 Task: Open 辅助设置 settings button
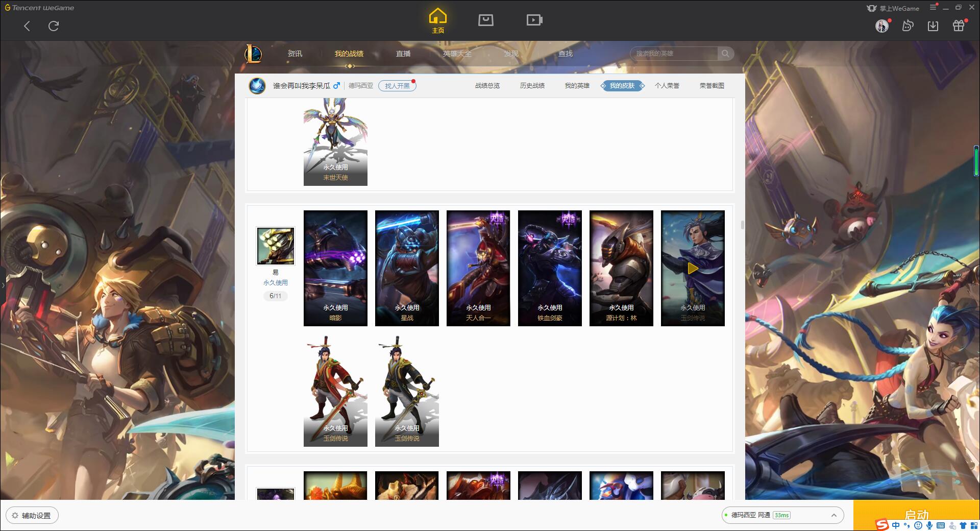tap(32, 515)
